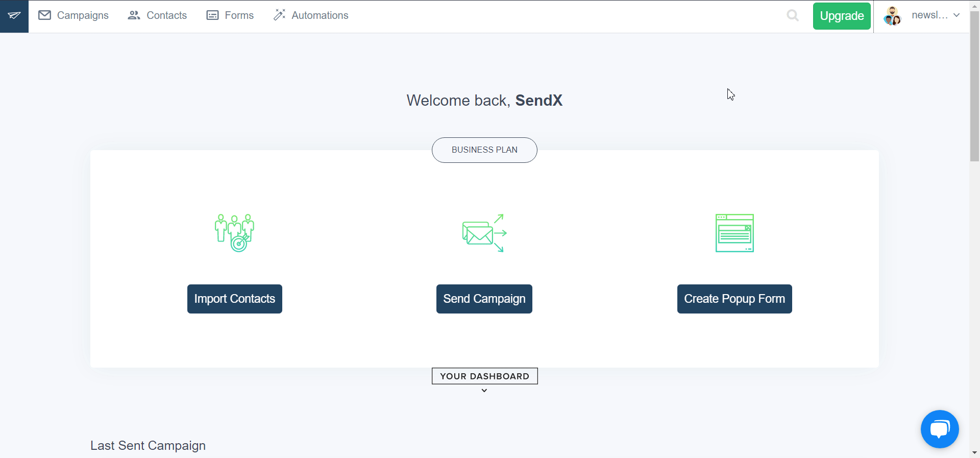
Task: Open the Automations menu
Action: click(x=311, y=15)
